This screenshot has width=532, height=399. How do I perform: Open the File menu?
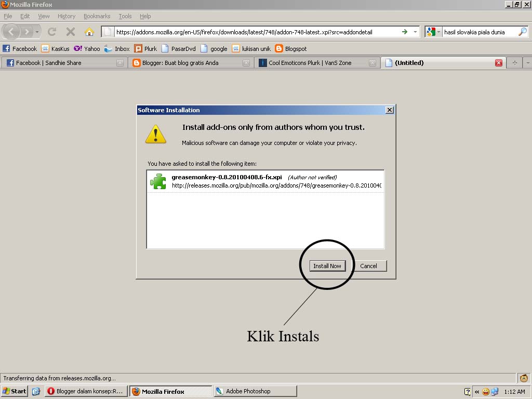click(8, 16)
